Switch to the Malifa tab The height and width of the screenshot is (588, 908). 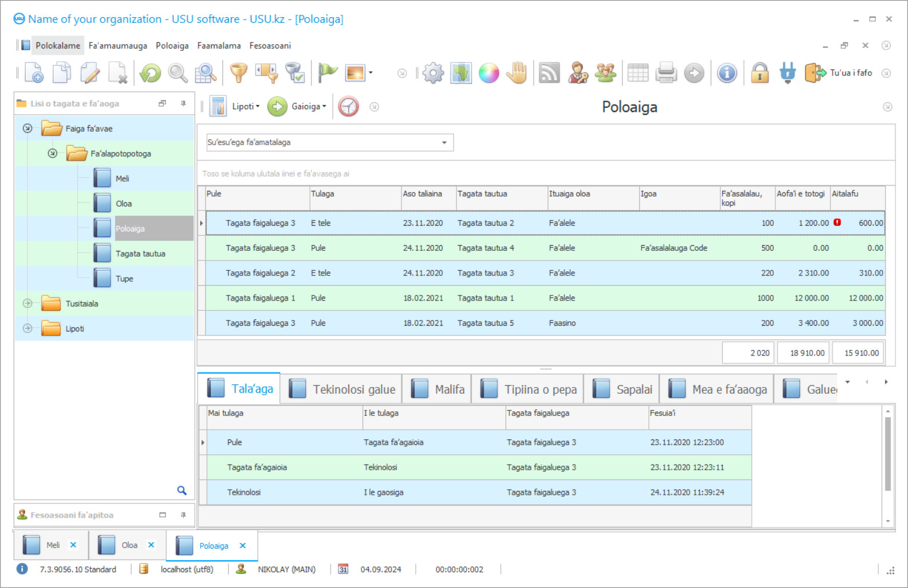pos(437,389)
